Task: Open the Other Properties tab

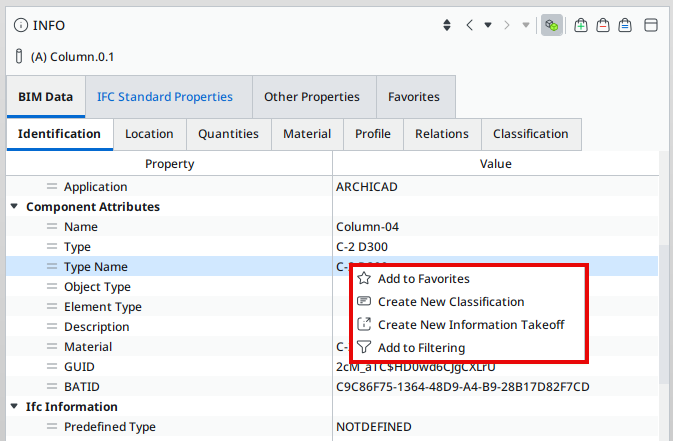Action: [312, 97]
